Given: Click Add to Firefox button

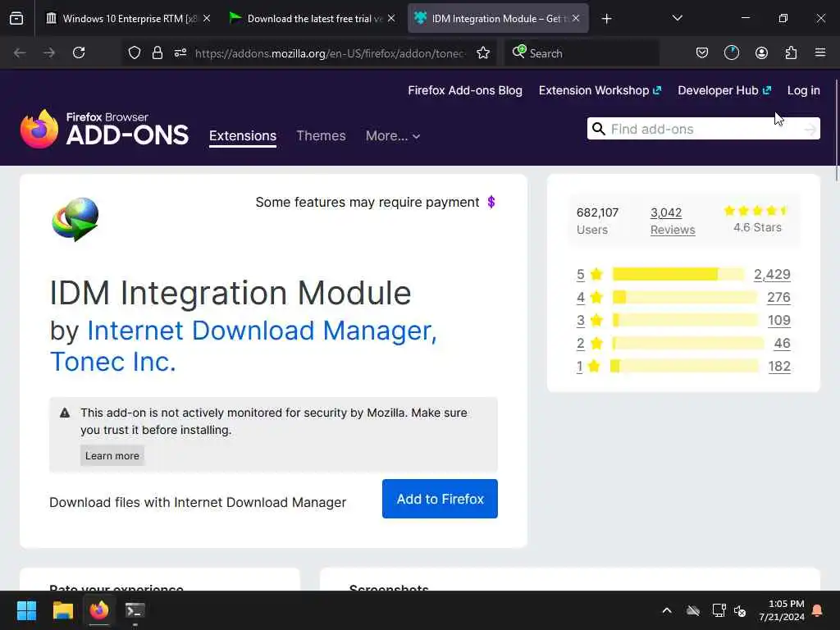Looking at the screenshot, I should click(440, 499).
